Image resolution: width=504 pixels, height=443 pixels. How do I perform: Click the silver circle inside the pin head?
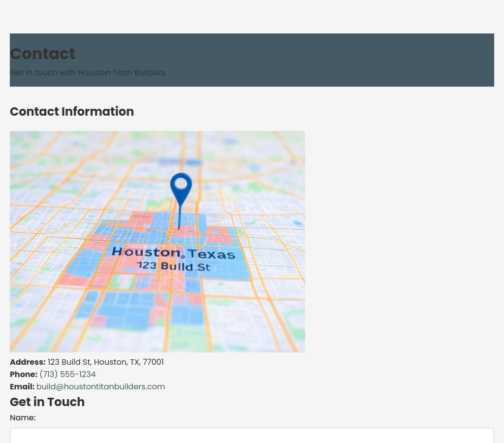click(x=181, y=184)
